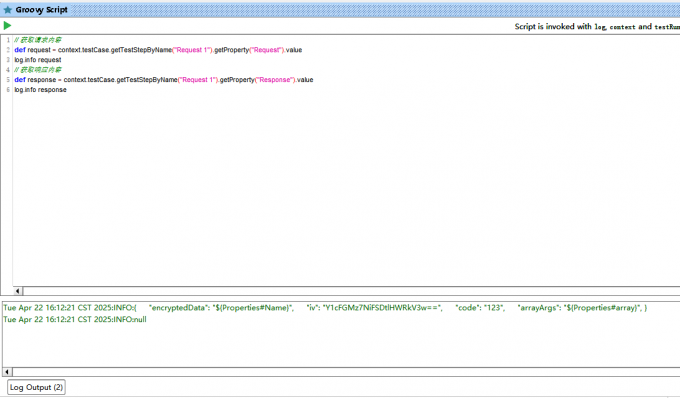The height and width of the screenshot is (398, 680).
Task: Select the log entry containing "encryptedData"
Action: coord(325,308)
